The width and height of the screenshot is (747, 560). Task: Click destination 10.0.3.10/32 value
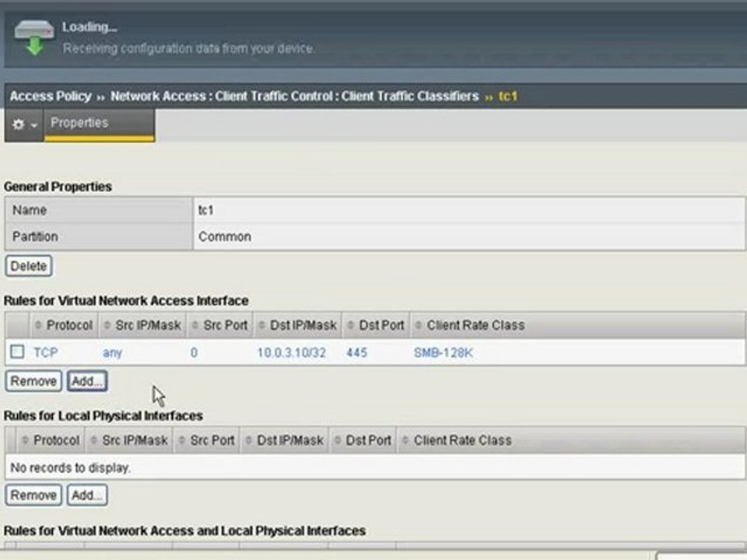[292, 353]
